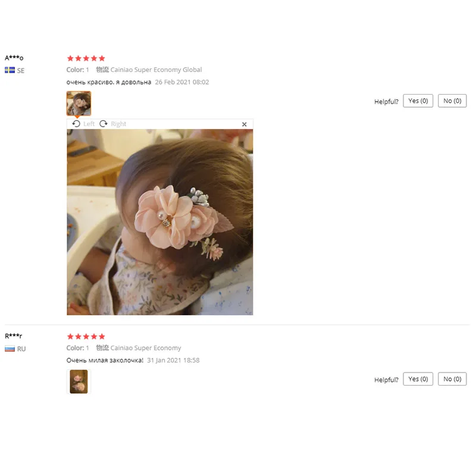Click the Sweden flag icon
Screen dimensions: 476x476
[10, 70]
